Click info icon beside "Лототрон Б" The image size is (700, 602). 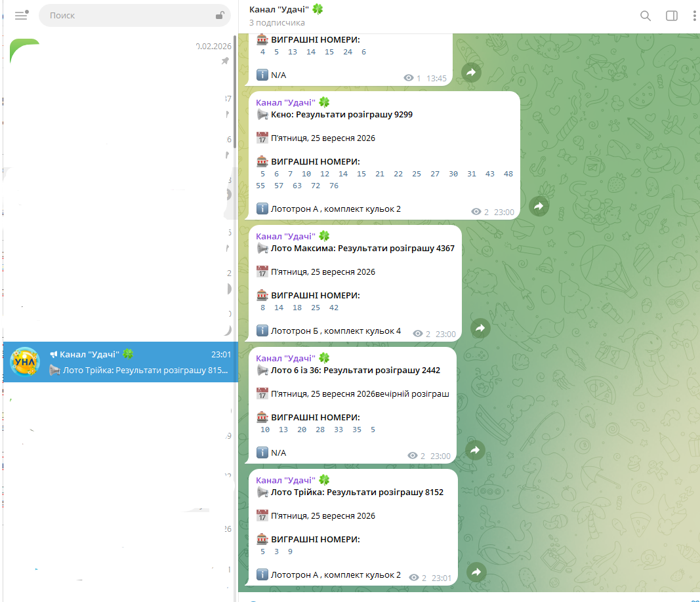pos(262,331)
